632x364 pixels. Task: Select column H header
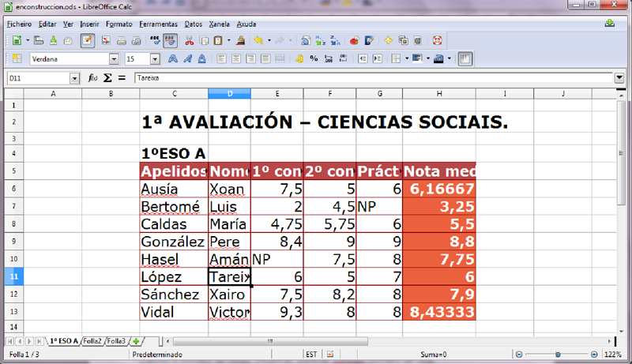[x=438, y=94]
